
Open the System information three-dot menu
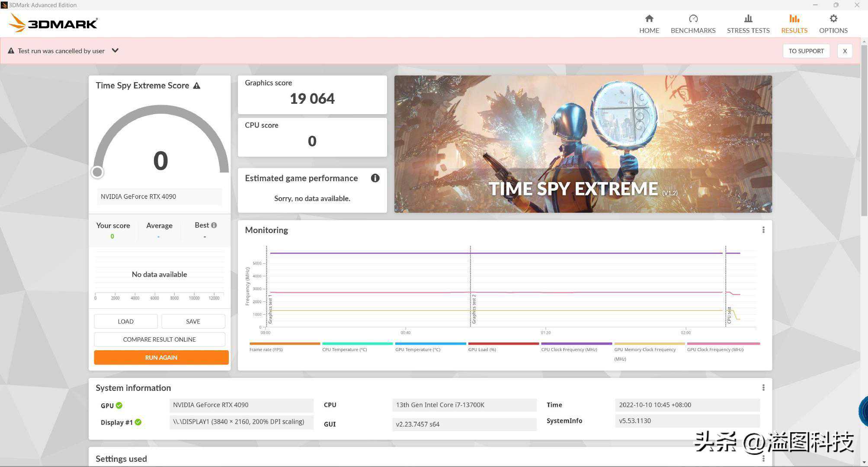pos(763,388)
